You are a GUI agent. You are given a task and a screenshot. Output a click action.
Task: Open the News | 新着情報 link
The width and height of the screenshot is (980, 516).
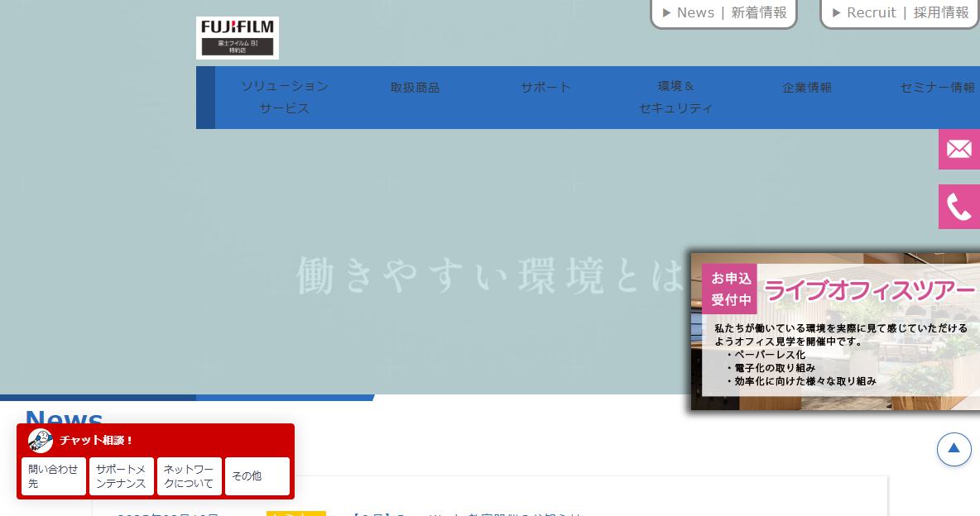(x=723, y=13)
